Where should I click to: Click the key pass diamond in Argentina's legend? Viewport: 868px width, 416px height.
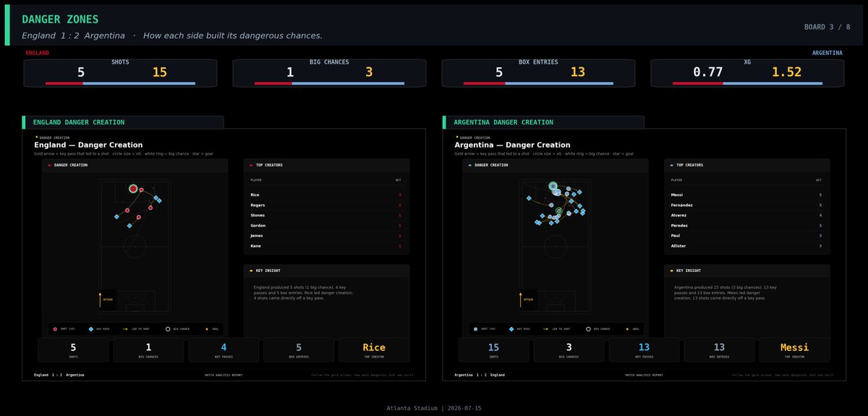tap(511, 329)
